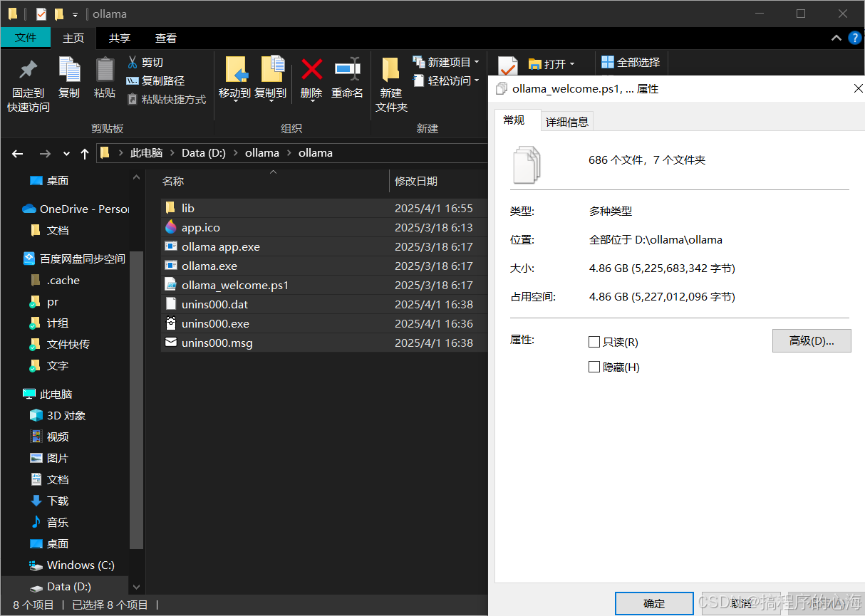
Task: Open Move to (移动到) menu
Action: 234,80
